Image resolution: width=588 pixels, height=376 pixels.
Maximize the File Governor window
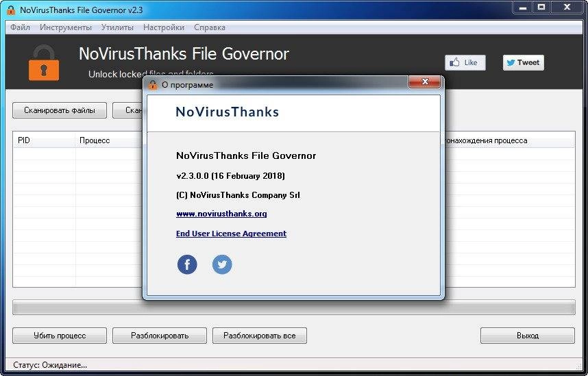point(541,8)
